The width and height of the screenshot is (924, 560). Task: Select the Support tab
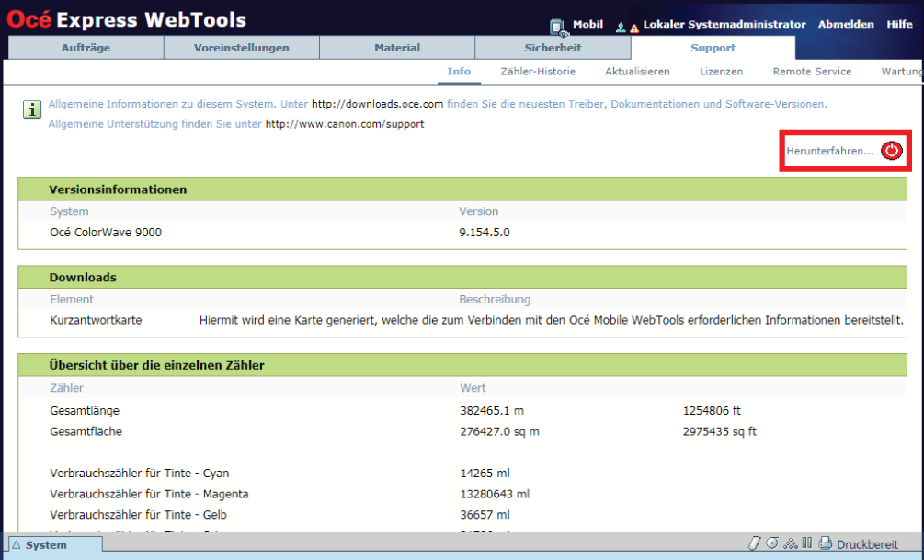[x=713, y=48]
